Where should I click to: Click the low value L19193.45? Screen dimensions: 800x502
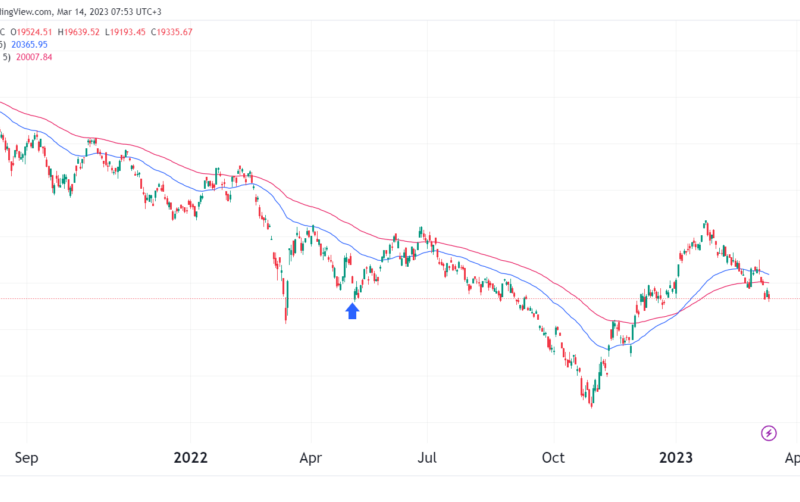125,32
